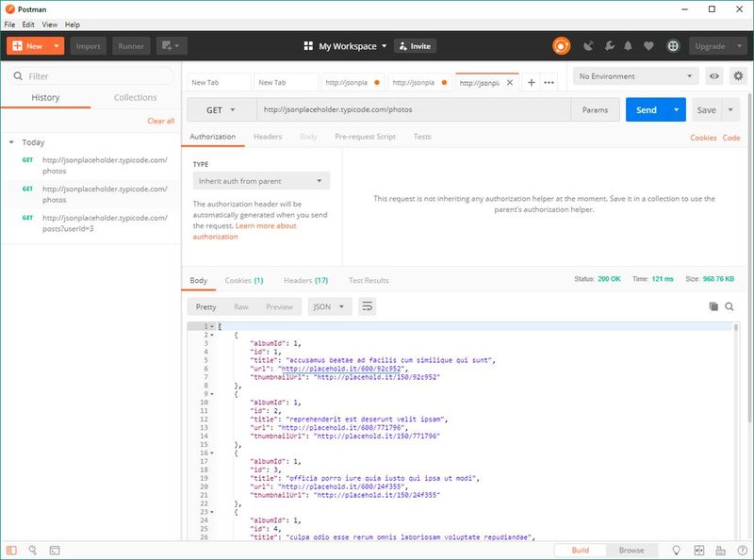Open the Postman Console icon
Image resolution: width=754 pixels, height=560 pixels.
[x=55, y=550]
